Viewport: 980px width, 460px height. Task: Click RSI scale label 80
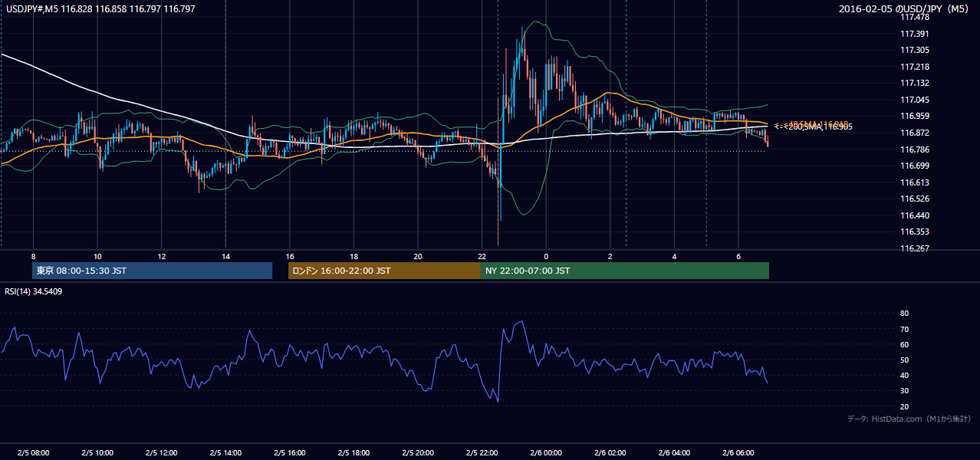[905, 314]
